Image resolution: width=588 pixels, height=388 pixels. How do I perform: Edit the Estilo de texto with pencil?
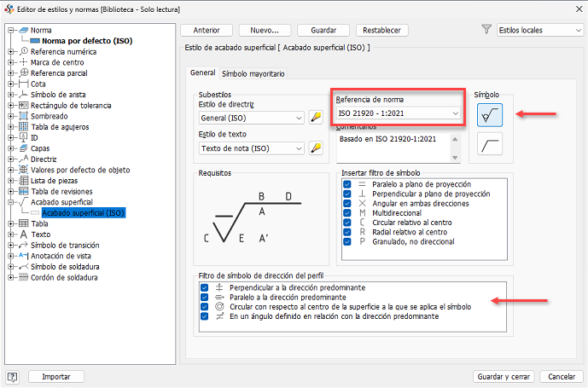316,148
